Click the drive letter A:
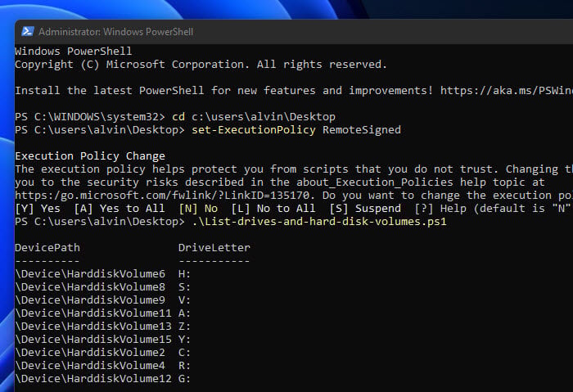 [x=184, y=313]
